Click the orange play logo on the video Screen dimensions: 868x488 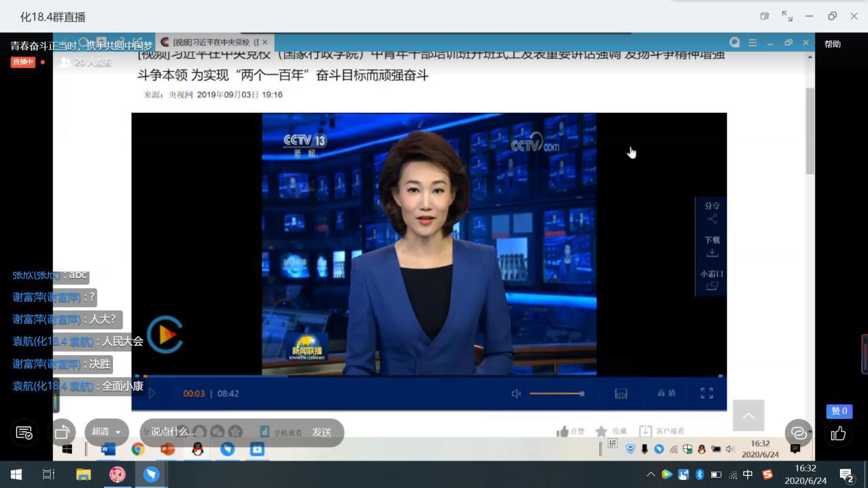(165, 335)
